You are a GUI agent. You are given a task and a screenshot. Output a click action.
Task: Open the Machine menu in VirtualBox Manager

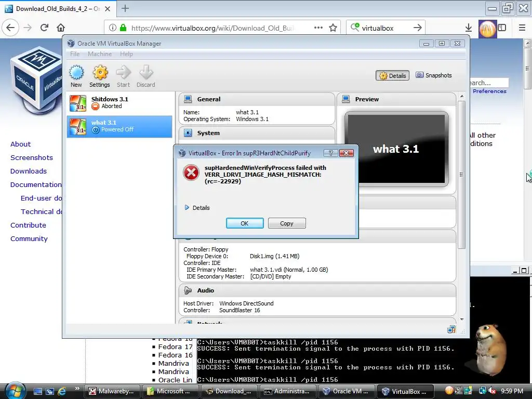[x=100, y=54]
